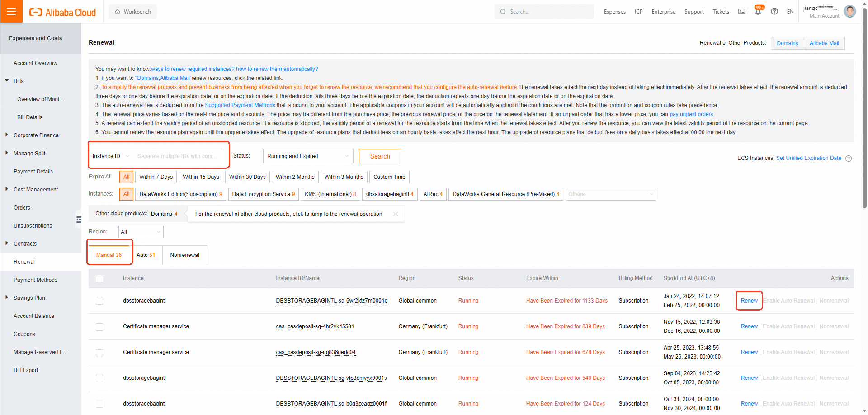This screenshot has width=868, height=415.
Task: Open Bill Details in the sidebar
Action: pyautogui.click(x=30, y=117)
